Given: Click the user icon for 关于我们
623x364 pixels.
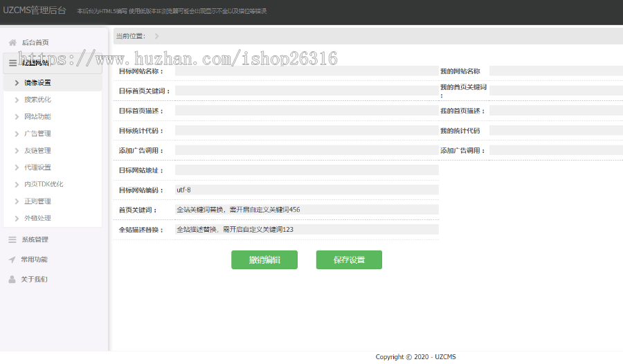Looking at the screenshot, I should [x=12, y=280].
